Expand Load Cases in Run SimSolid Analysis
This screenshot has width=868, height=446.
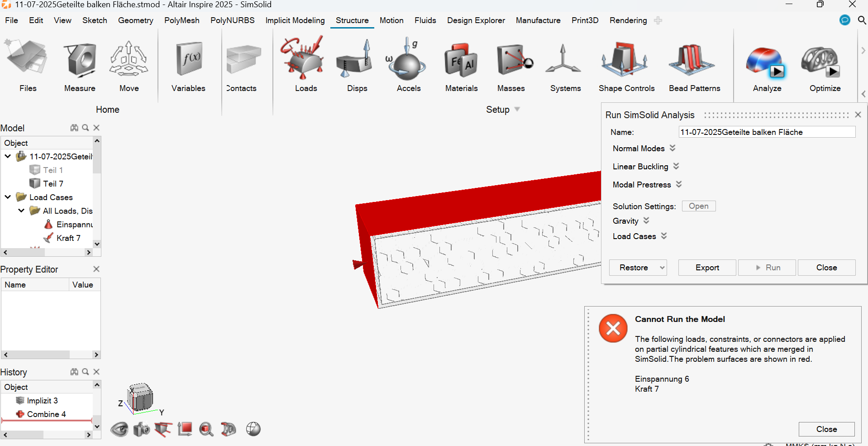664,236
